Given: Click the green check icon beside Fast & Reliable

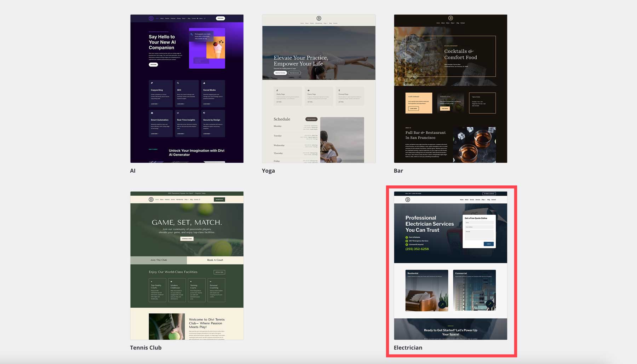Looking at the screenshot, I should 406,237.
